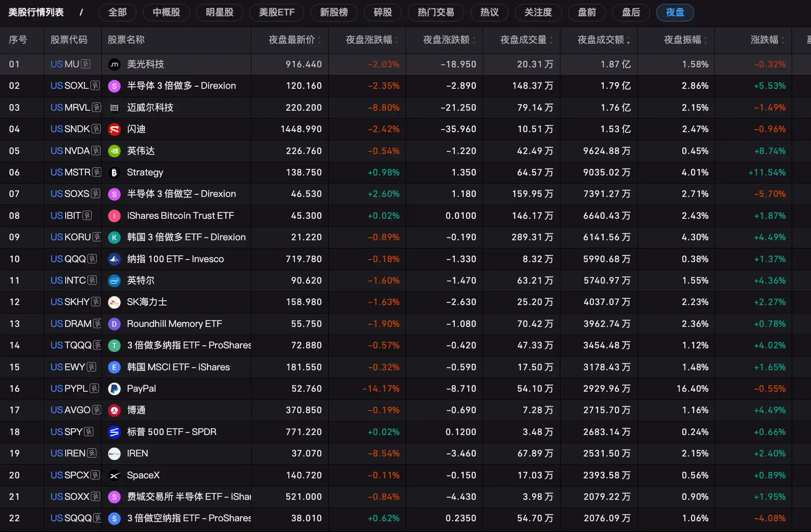Click the 289.31万 volume for KORU
The height and width of the screenshot is (532, 811).
click(533, 237)
